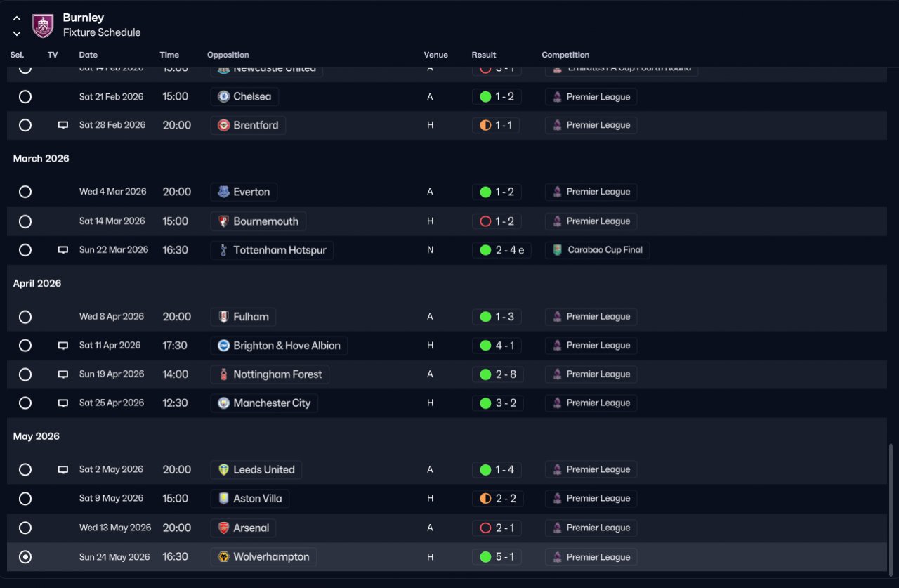899x588 pixels.
Task: Select the Wolverhampton fixture radio button
Action: (x=25, y=557)
